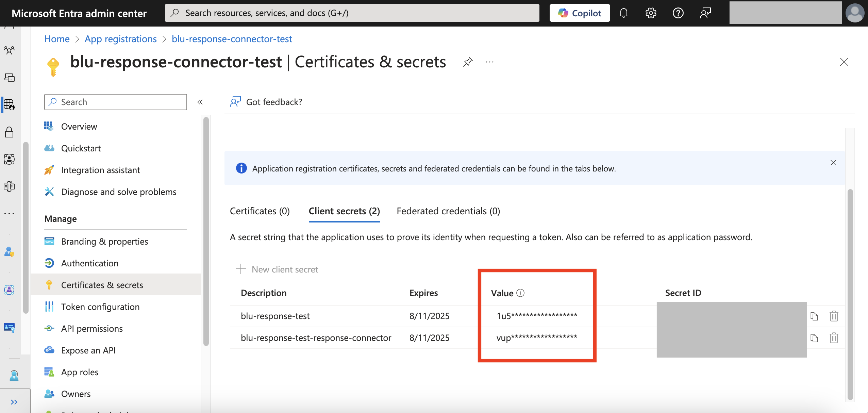Click New client secret
Viewport: 868px width, 413px height.
[277, 269]
